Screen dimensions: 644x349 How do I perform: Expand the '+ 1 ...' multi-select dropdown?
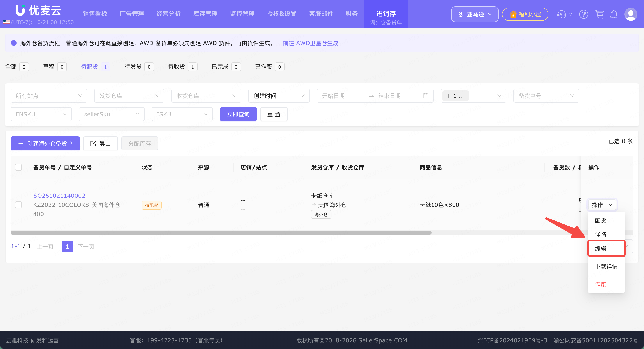(474, 96)
